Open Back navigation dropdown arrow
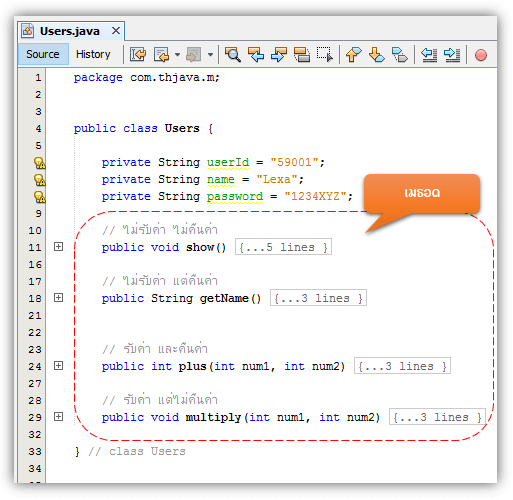The image size is (513, 500). 177,54
